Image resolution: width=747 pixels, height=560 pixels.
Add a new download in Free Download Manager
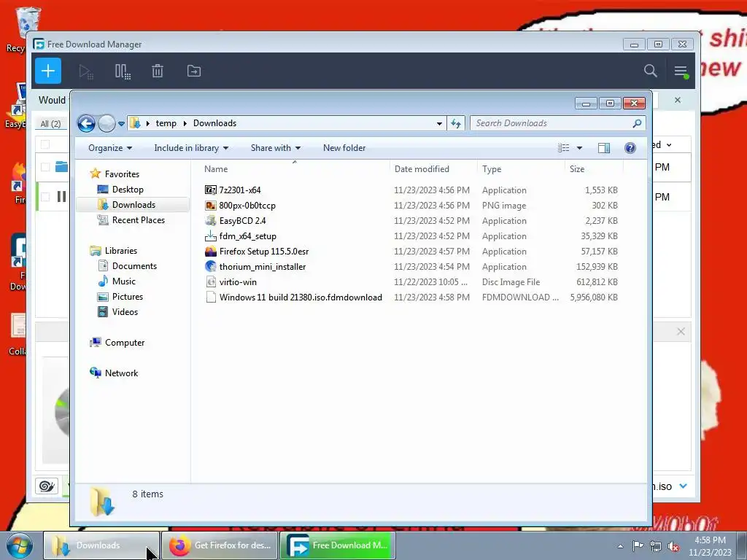[x=47, y=71]
